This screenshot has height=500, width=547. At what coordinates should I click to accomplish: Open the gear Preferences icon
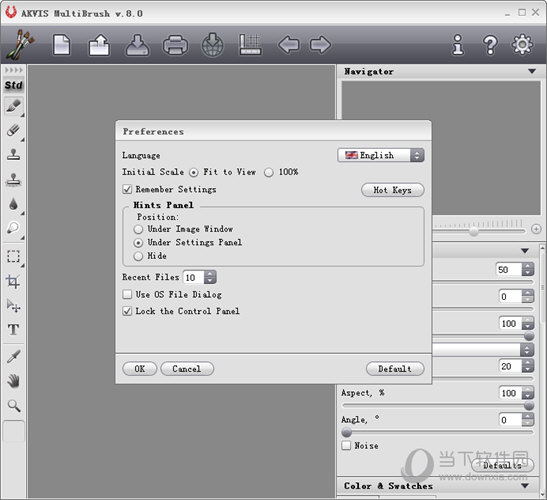[x=522, y=44]
